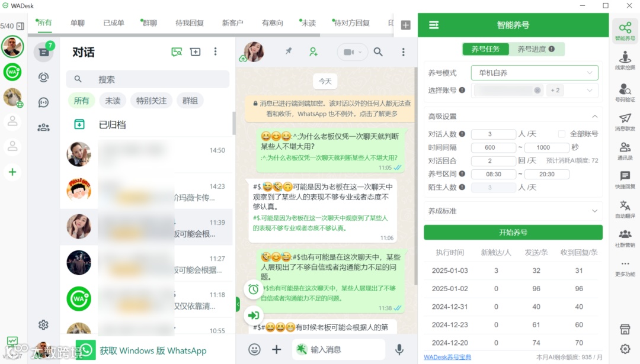Open 线索挖掘 sidebar tool

point(625,60)
